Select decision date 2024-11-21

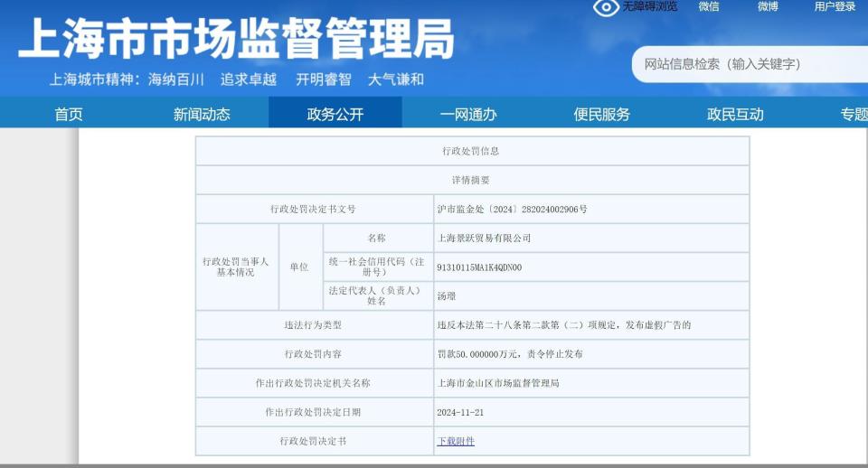point(460,412)
